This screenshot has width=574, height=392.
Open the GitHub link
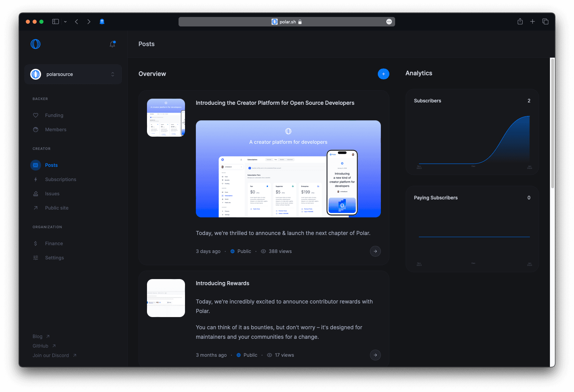(x=44, y=346)
